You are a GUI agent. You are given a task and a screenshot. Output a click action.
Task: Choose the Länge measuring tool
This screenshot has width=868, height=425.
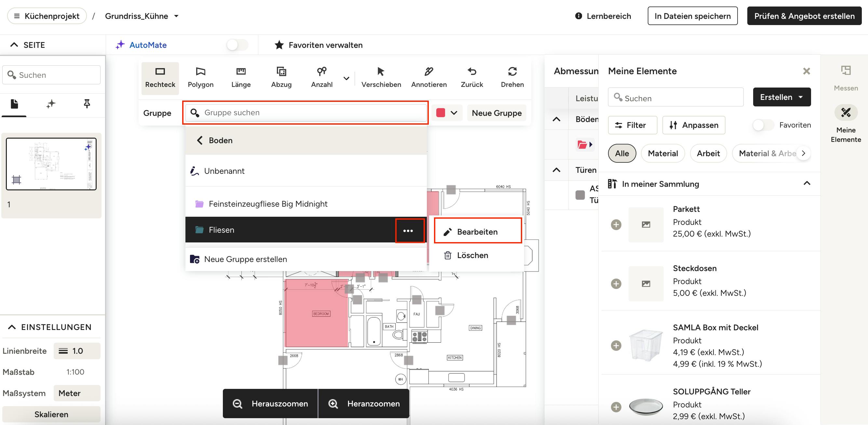coord(241,78)
